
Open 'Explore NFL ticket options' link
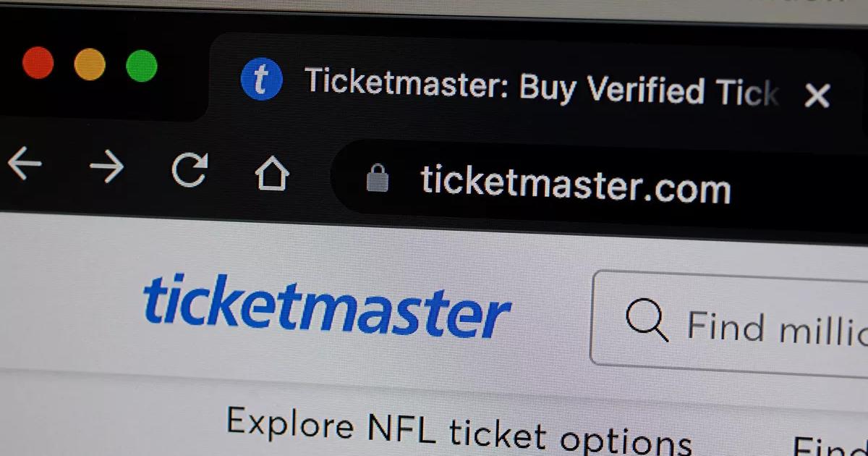(459, 430)
